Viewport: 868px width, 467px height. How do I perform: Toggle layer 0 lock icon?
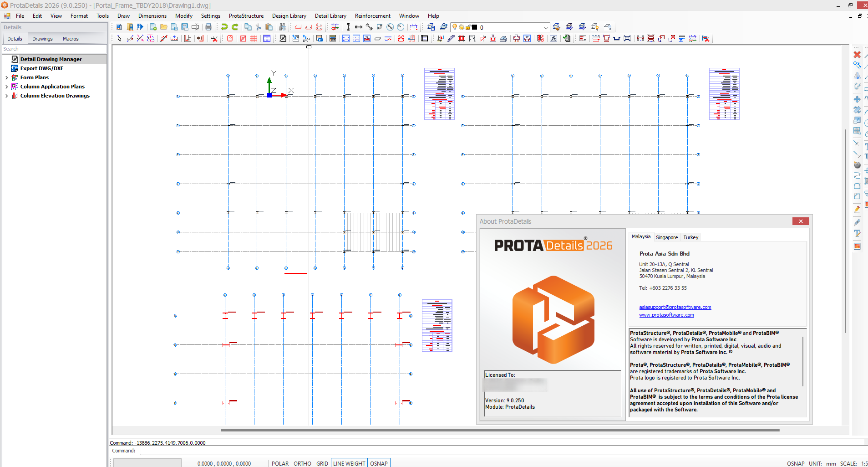point(468,27)
